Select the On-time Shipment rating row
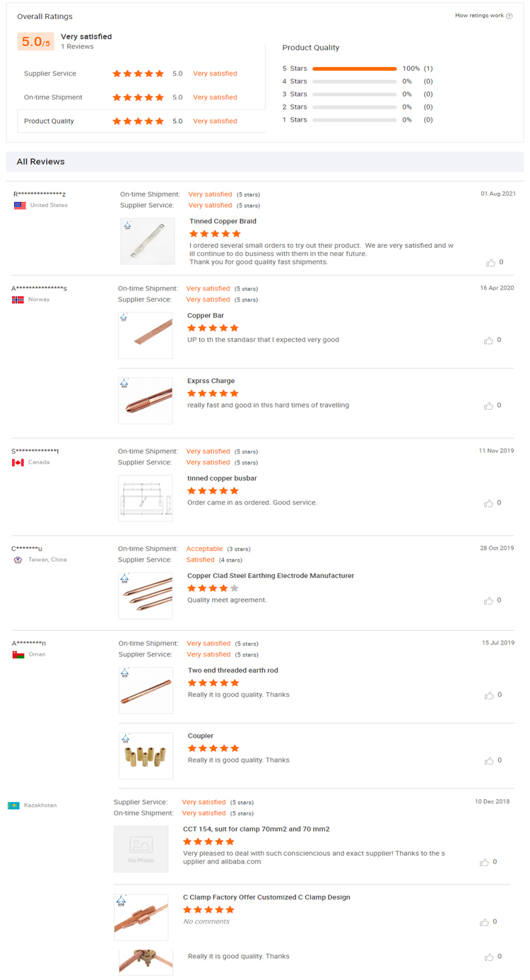This screenshot has width=530, height=980. [x=141, y=98]
